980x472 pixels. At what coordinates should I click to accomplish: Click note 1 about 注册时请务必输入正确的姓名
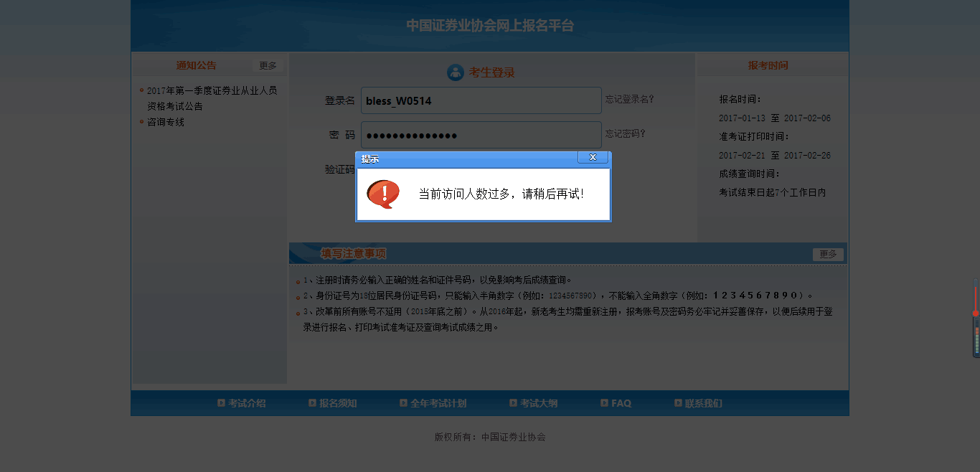[x=437, y=280]
